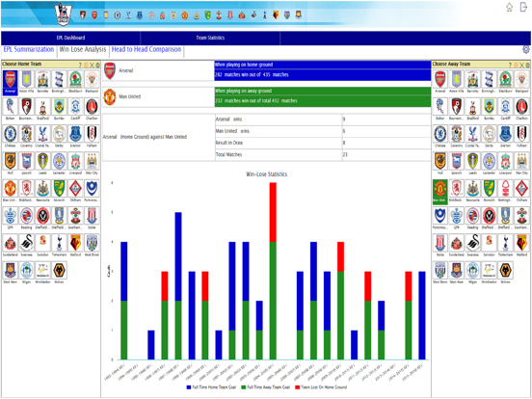Open help for Choose Away Team panel
This screenshot has height=399, width=532.
click(x=510, y=65)
